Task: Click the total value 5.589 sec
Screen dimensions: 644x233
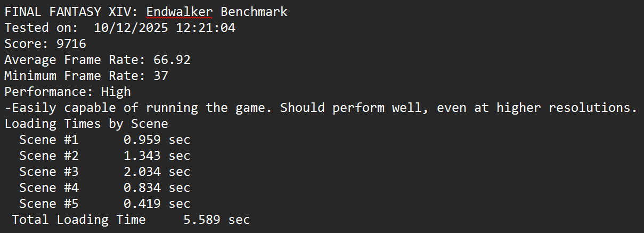Action: [x=216, y=220]
